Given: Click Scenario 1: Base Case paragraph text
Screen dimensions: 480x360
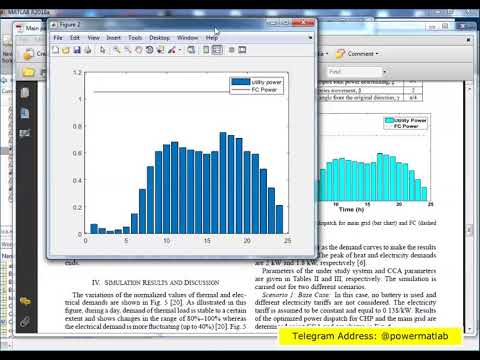Looking at the screenshot, I should (345, 311).
